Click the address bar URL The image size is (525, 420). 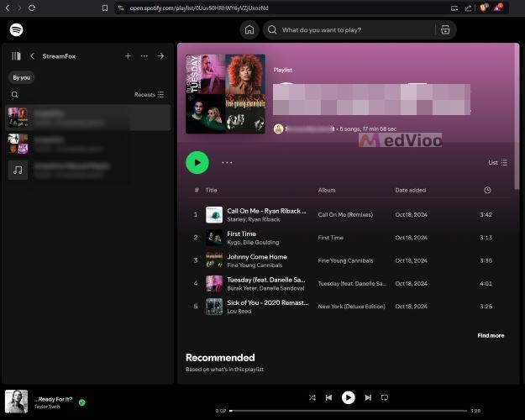[199, 8]
